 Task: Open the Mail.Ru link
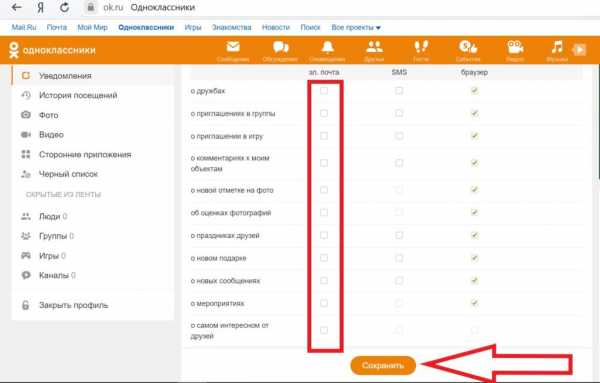point(24,28)
